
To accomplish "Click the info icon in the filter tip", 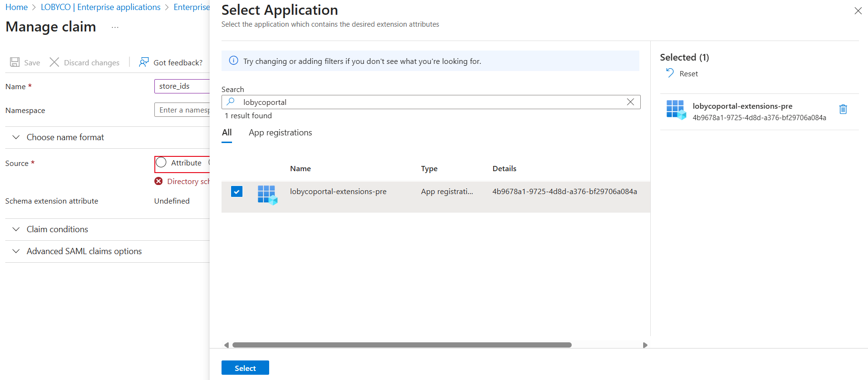I will [x=233, y=61].
